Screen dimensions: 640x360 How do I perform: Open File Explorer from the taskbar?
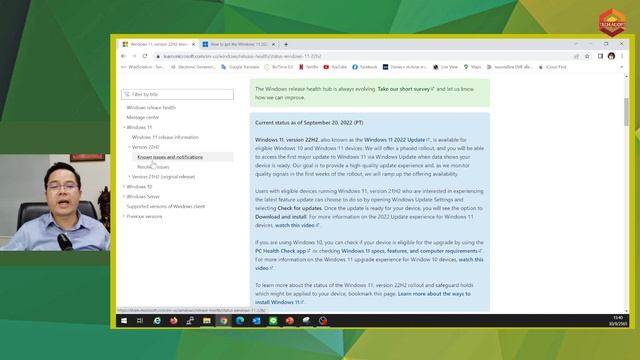coord(207,321)
